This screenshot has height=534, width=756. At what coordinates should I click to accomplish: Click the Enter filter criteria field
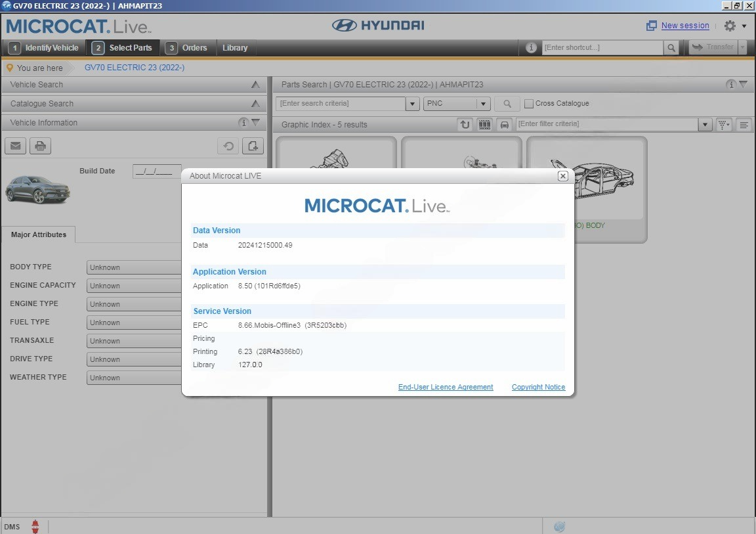click(607, 124)
